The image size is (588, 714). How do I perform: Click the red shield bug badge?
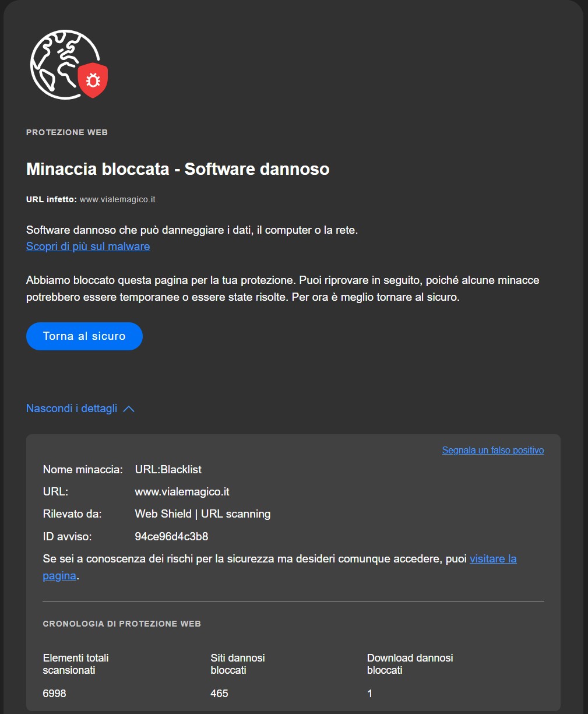[93, 80]
